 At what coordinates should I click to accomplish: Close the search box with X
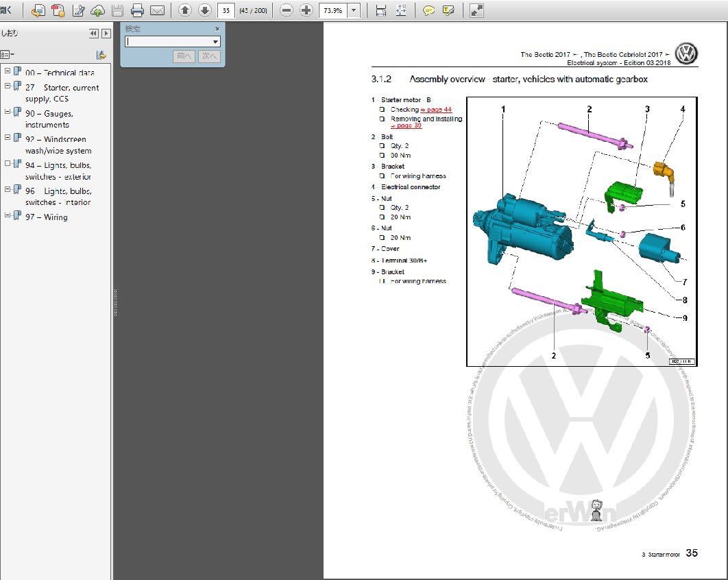coord(217,29)
